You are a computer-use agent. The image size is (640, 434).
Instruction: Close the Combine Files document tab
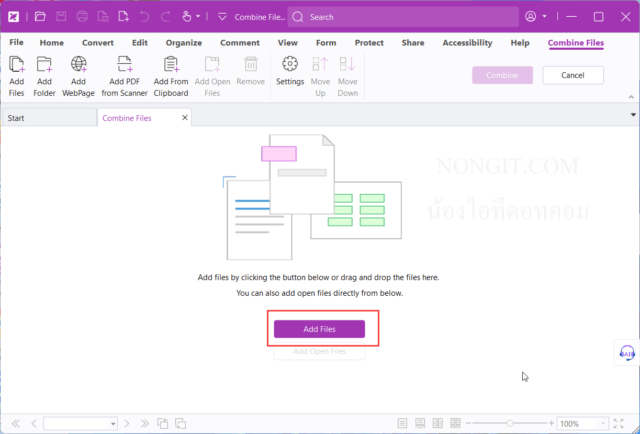pyautogui.click(x=184, y=118)
